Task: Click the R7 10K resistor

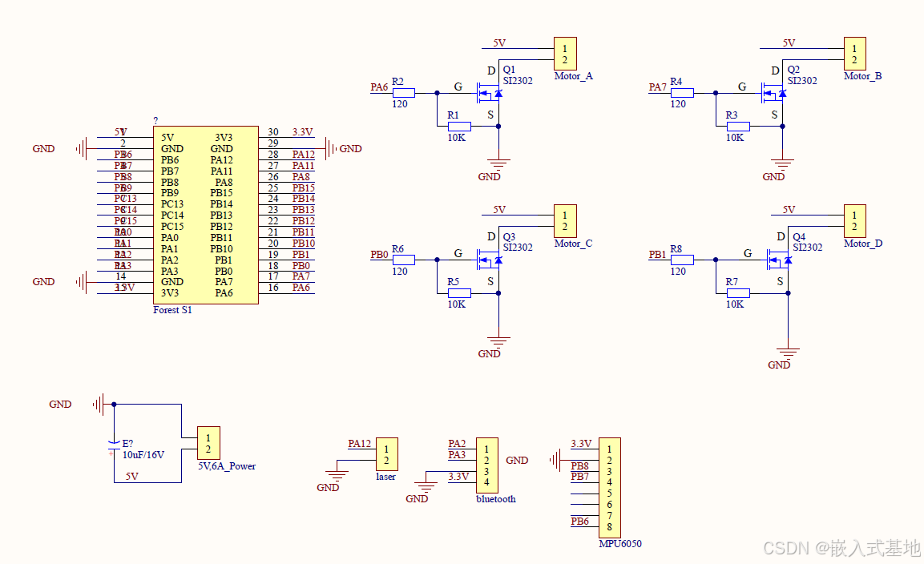Action: [x=738, y=293]
